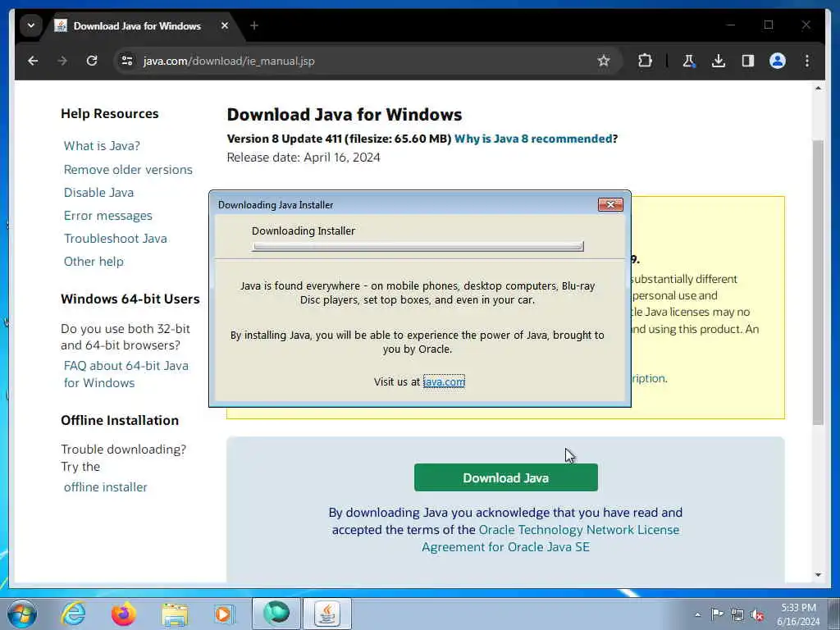The image size is (840, 630).
Task: Open the Windows Start button
Action: [x=22, y=614]
